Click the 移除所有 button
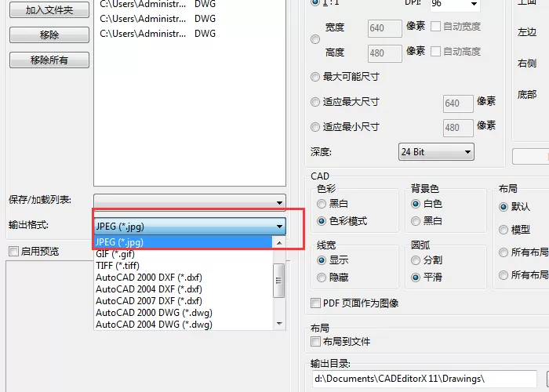The height and width of the screenshot is (392, 549). tap(49, 60)
